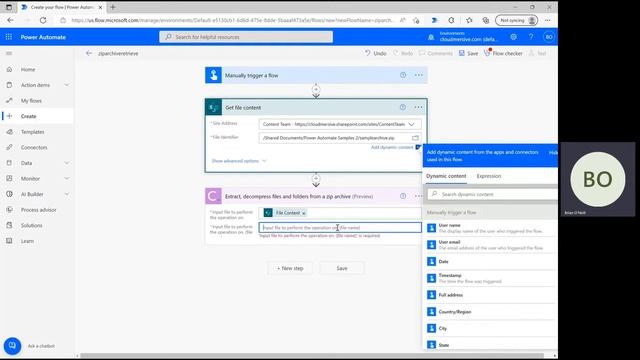Open Templates in sidebar

click(x=32, y=132)
